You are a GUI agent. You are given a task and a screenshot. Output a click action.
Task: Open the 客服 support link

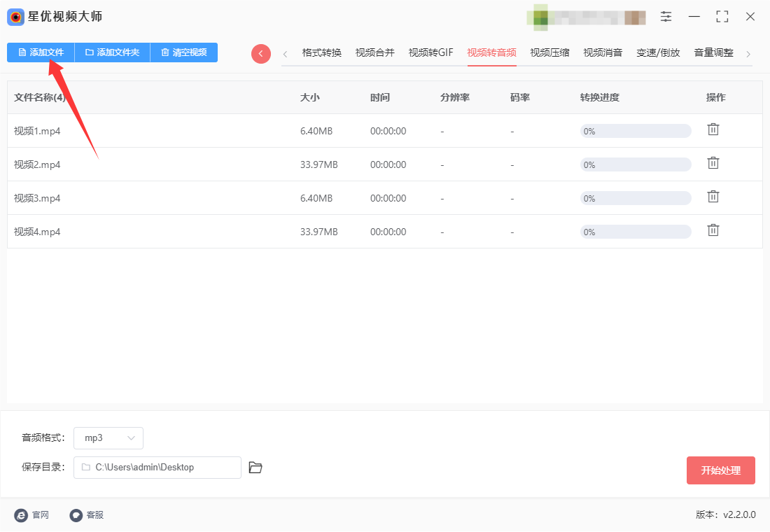click(x=94, y=514)
